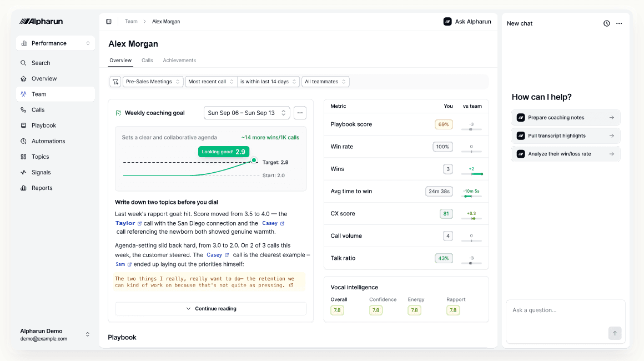Change the Sun Sep 06 – Sun Sep 13 range
This screenshot has height=361, width=644.
click(x=247, y=113)
